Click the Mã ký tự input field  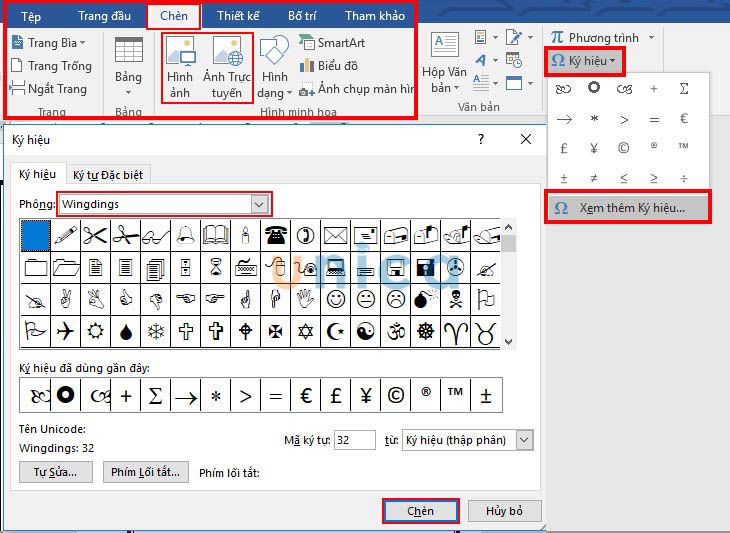coord(355,440)
